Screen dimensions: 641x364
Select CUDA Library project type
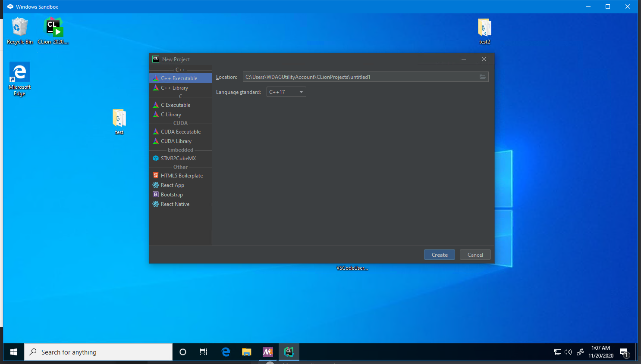pos(180,141)
